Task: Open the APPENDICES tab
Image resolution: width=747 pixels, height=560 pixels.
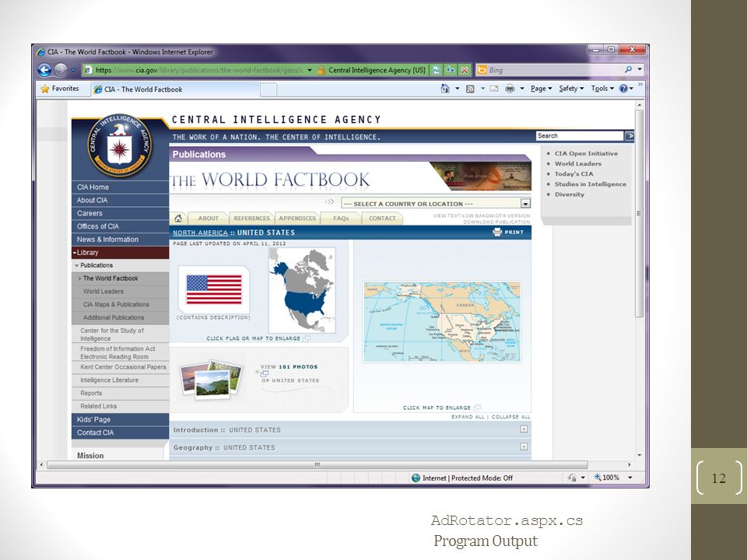Action: (297, 218)
